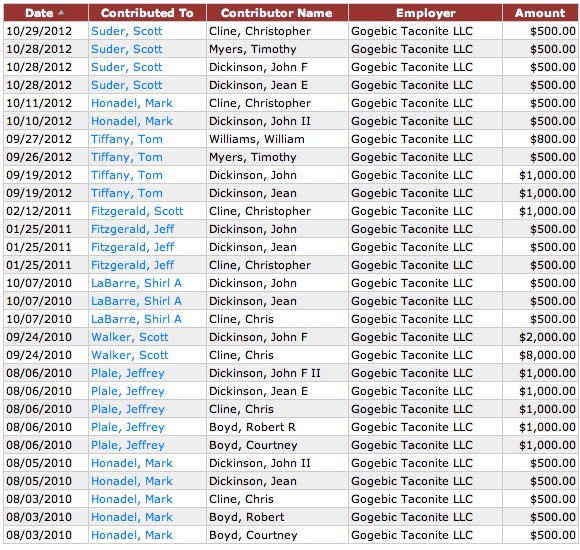
Task: Open Plale, Jeffrey link beside Cline, Chris
Action: pos(128,409)
